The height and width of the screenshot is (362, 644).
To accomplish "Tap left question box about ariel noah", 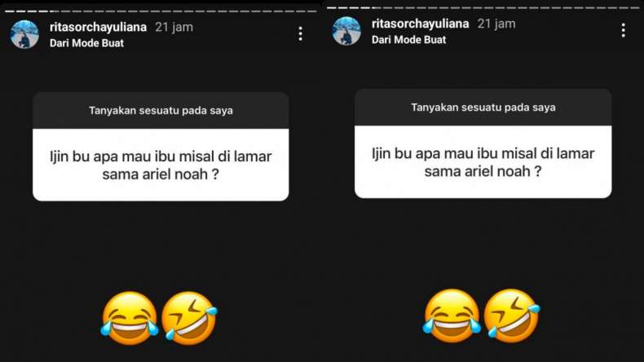I will pos(161,165).
